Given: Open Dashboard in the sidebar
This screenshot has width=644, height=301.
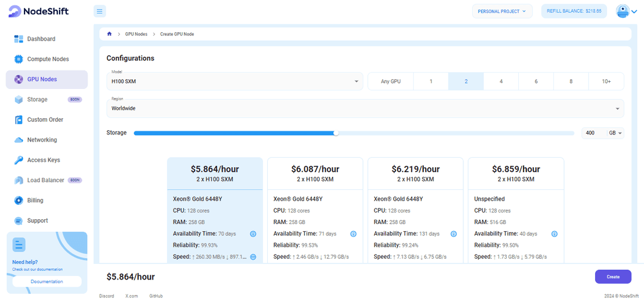Looking at the screenshot, I should pyautogui.click(x=41, y=39).
